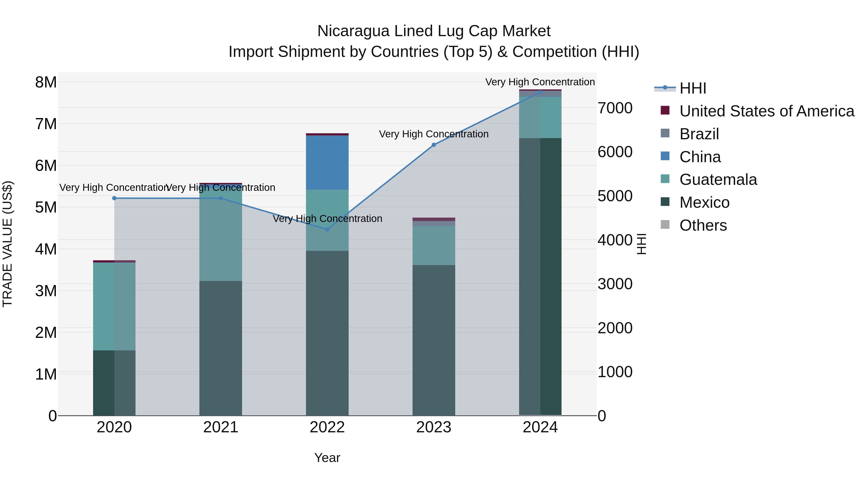Click the TRADE VALUE (US$) axis title
The image size is (868, 488).
[x=7, y=244]
